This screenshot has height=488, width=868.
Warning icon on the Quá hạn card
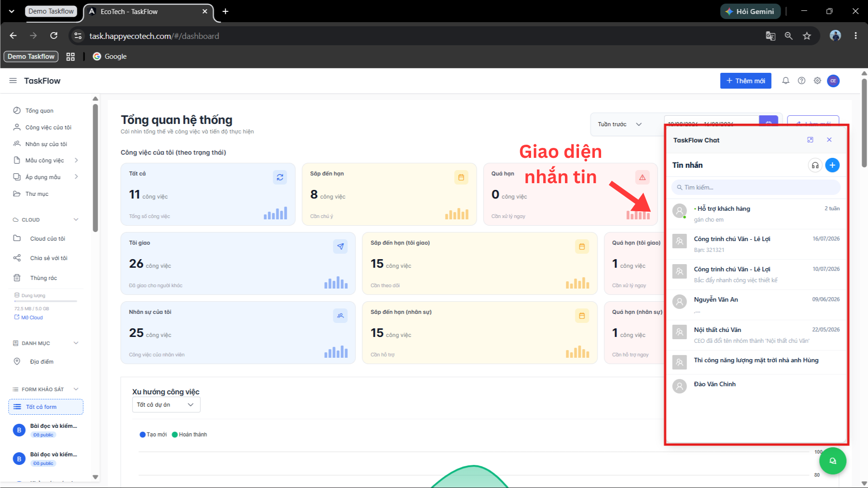coord(642,177)
